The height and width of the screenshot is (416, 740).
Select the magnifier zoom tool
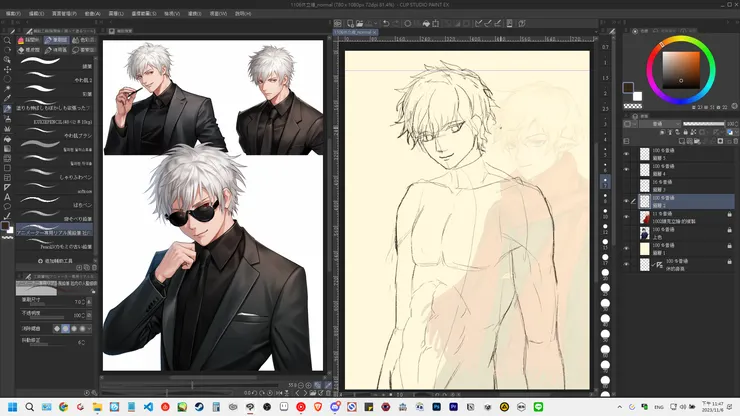(7, 40)
